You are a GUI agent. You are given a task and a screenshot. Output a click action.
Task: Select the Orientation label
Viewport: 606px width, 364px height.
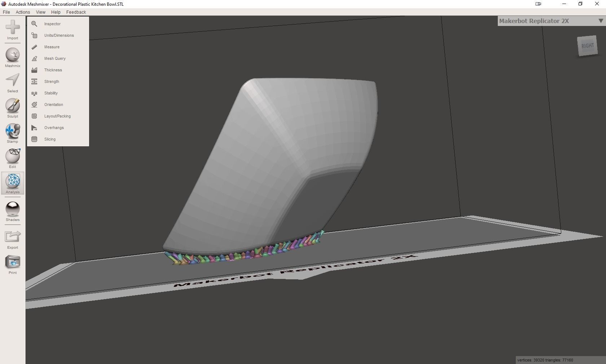click(x=54, y=105)
